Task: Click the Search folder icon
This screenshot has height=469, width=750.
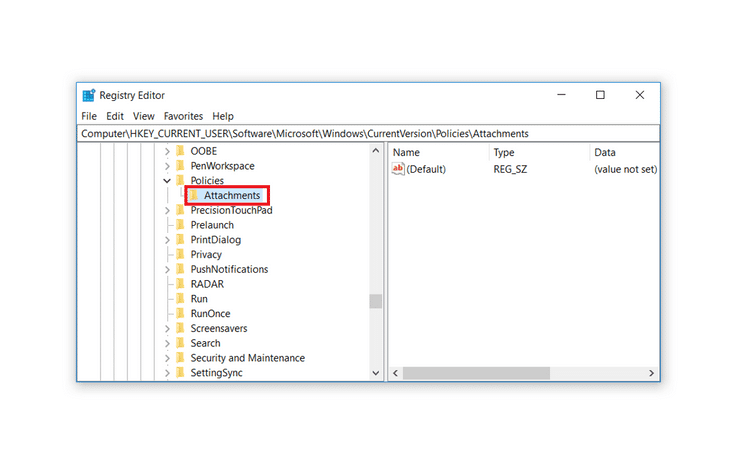Action: [180, 344]
